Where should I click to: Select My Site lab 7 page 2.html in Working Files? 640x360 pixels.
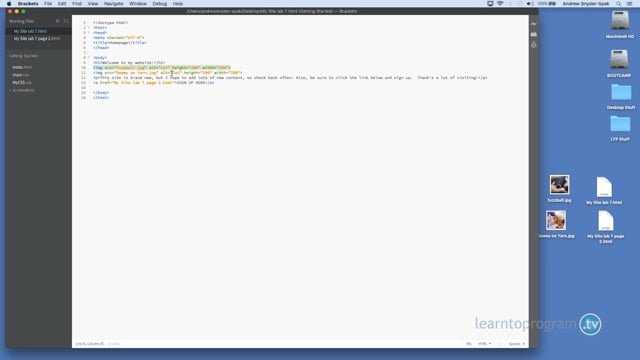coord(38,39)
